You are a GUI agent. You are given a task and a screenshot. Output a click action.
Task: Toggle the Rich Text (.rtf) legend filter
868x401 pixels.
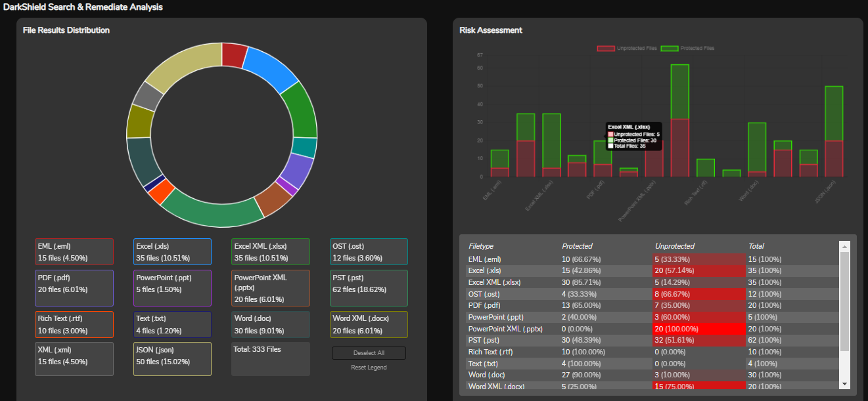(x=74, y=323)
